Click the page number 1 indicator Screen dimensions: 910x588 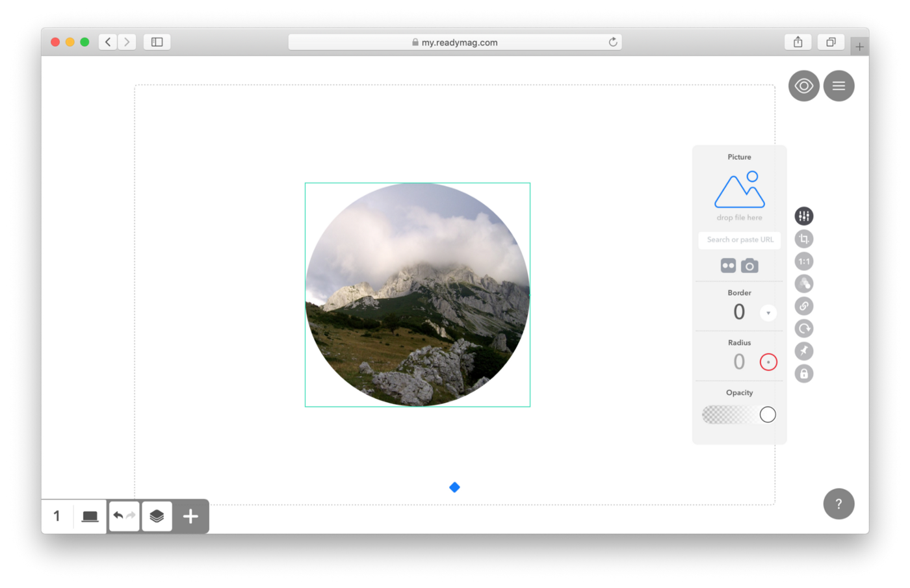pyautogui.click(x=57, y=516)
